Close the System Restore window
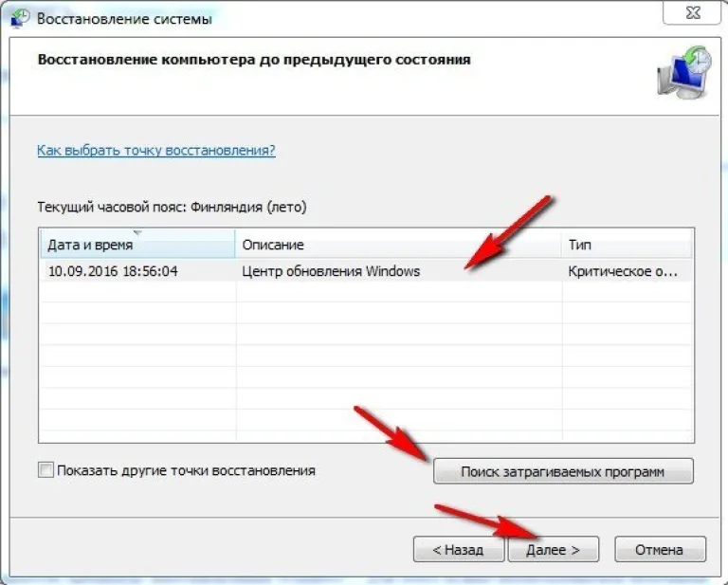The height and width of the screenshot is (585, 728). point(693,12)
